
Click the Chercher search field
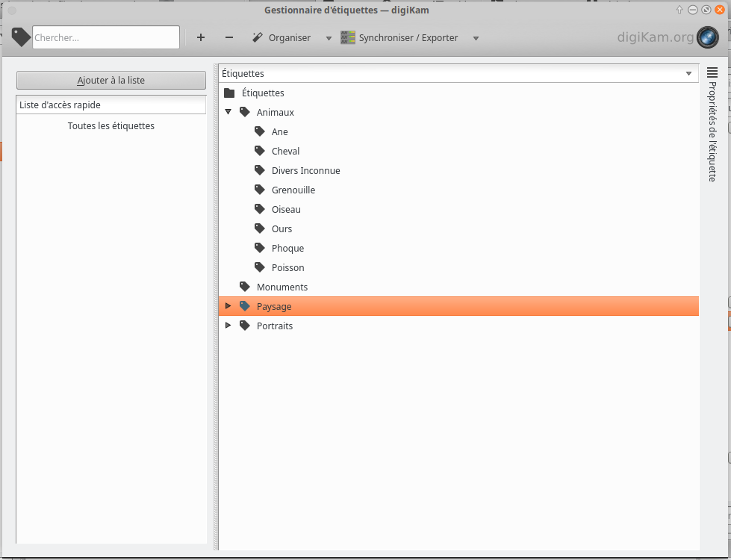coord(106,37)
